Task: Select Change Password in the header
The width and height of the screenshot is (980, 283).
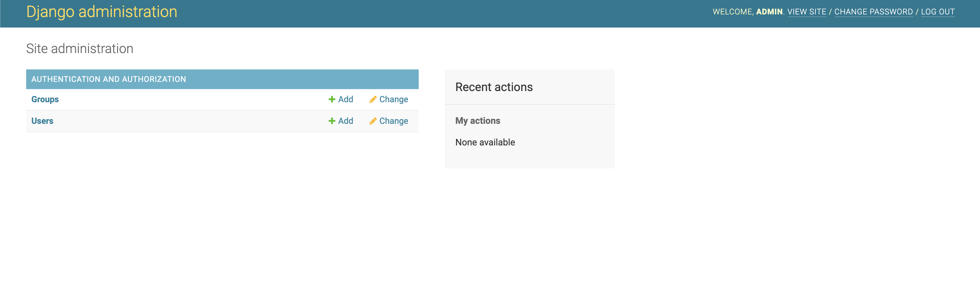Action: tap(873, 12)
